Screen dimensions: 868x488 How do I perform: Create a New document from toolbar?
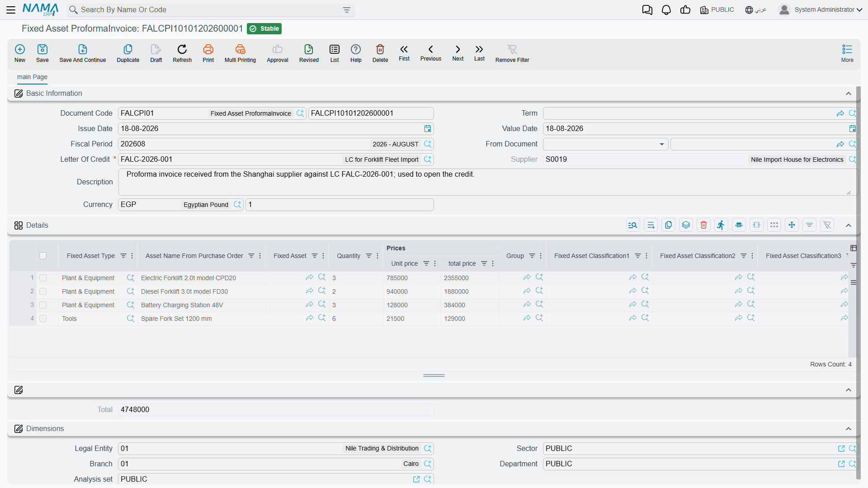coord(20,53)
